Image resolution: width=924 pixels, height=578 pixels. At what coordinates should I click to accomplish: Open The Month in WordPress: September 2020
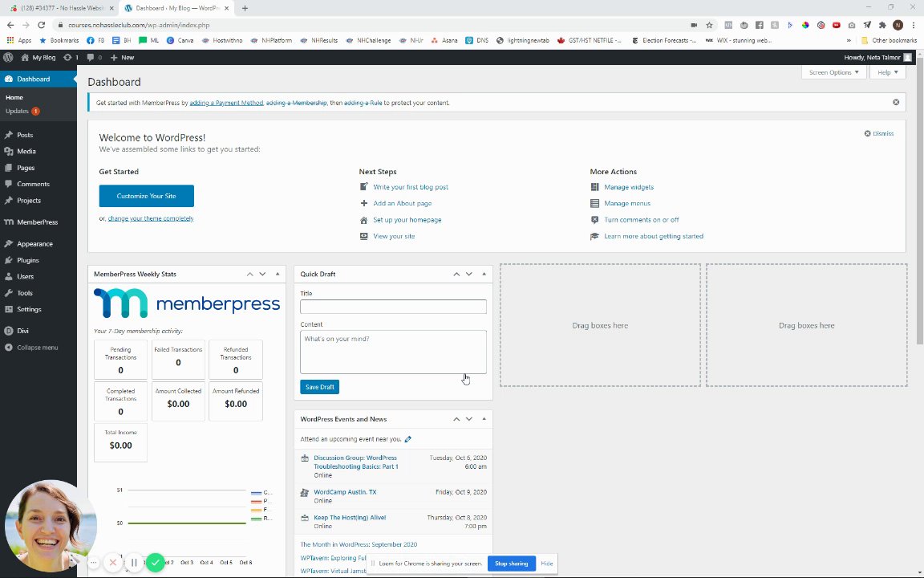[x=359, y=544]
